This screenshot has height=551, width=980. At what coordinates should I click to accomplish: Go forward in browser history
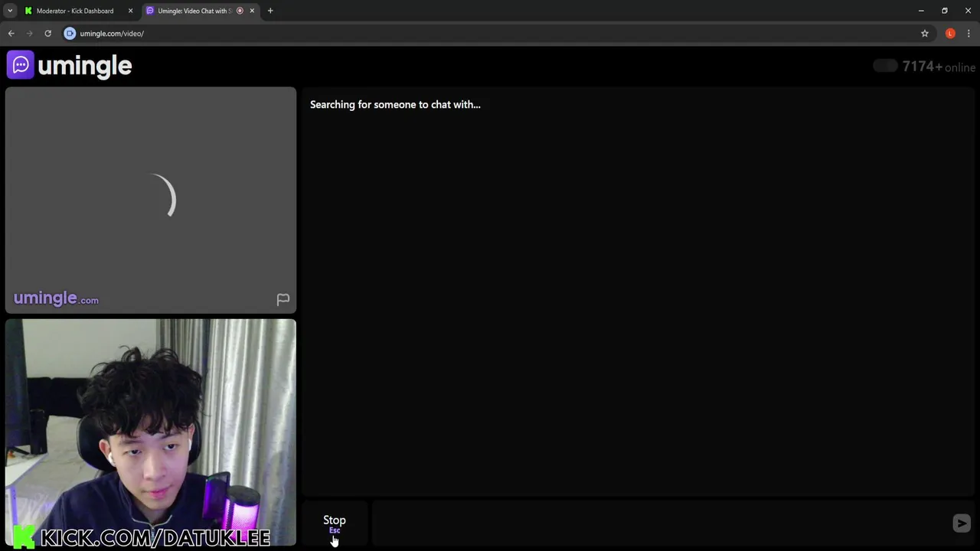click(x=29, y=34)
